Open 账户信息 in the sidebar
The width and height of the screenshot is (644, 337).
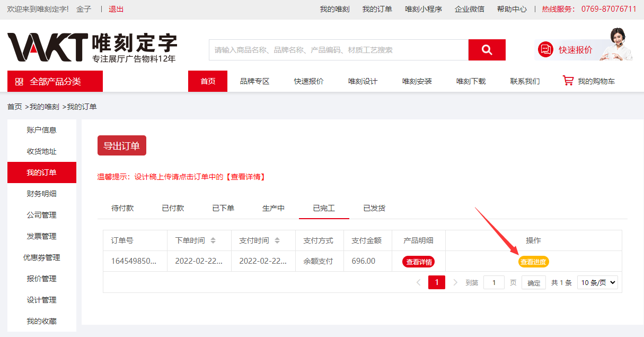(x=42, y=130)
